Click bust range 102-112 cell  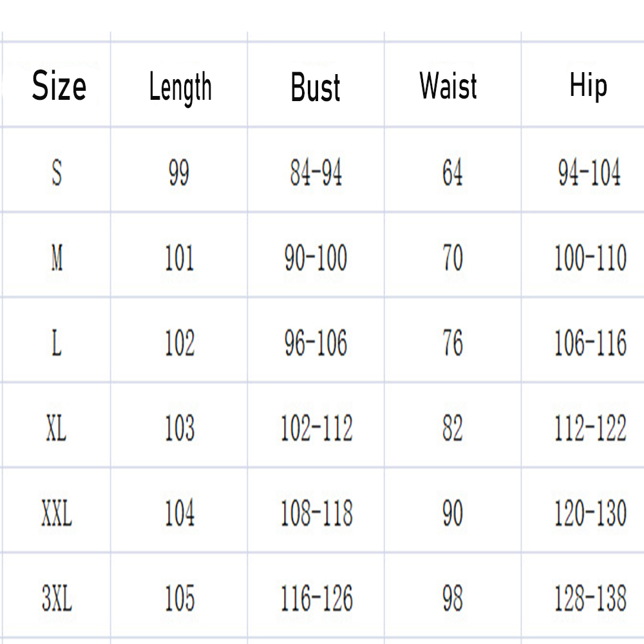click(x=316, y=428)
